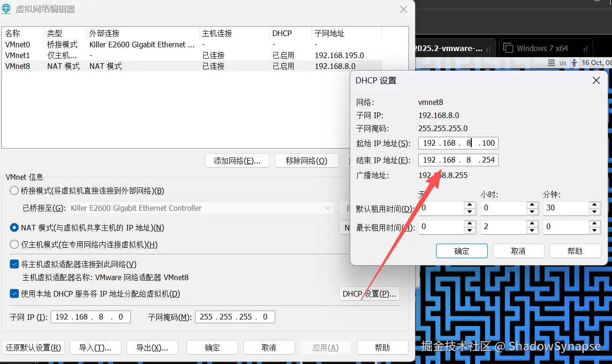This screenshot has width=612, height=364.
Task: Click 导出(X)... button
Action: [x=152, y=348]
